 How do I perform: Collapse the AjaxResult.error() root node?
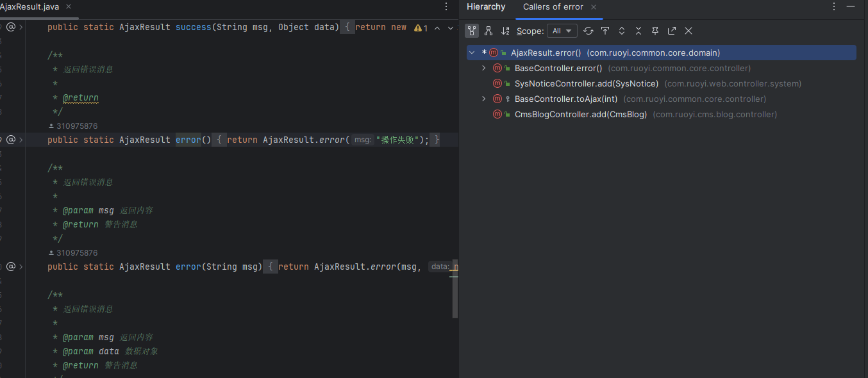(x=472, y=53)
